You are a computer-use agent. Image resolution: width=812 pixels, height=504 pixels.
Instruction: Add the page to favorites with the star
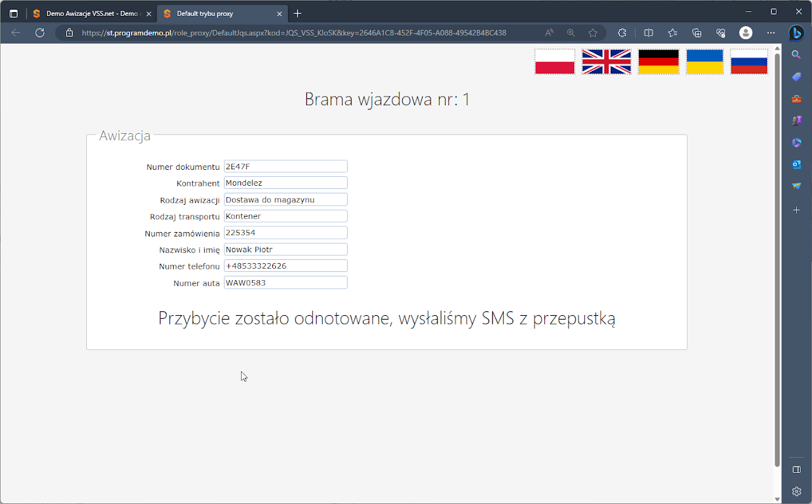coord(593,32)
